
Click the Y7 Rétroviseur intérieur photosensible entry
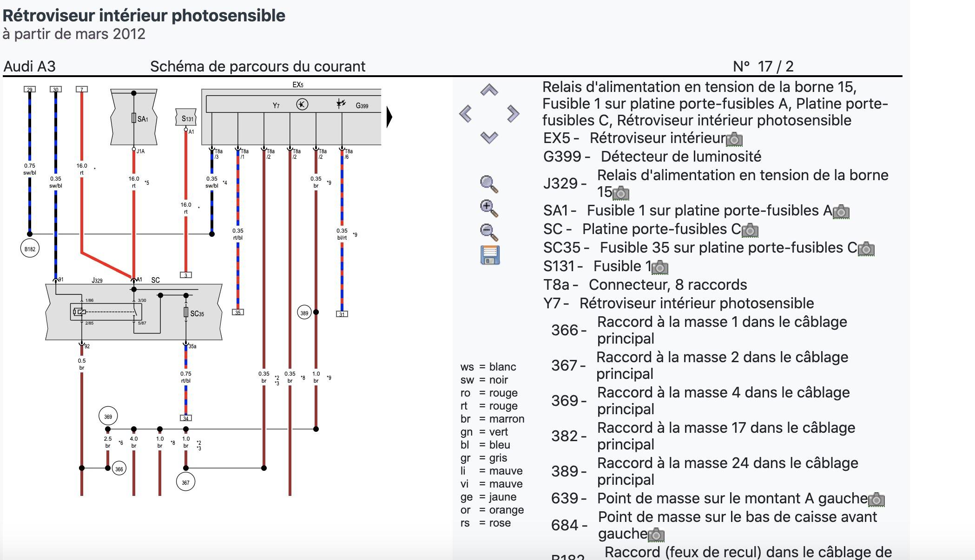(679, 303)
